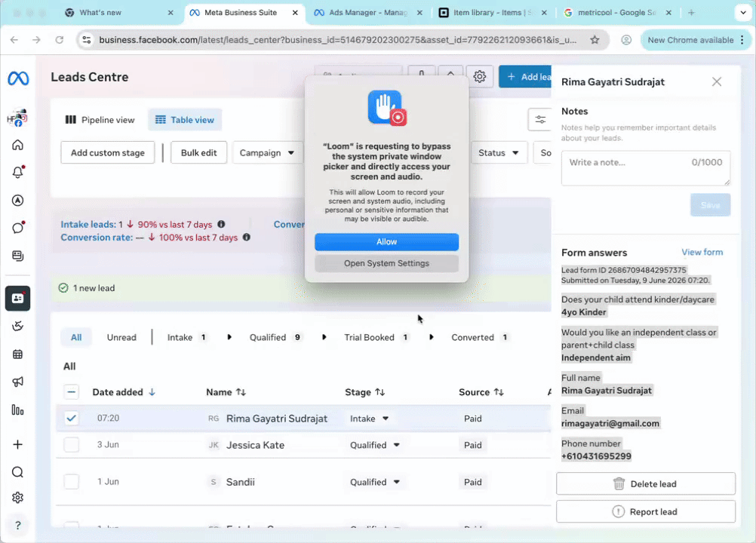
Task: Select the Converted stage tab
Action: (x=479, y=337)
